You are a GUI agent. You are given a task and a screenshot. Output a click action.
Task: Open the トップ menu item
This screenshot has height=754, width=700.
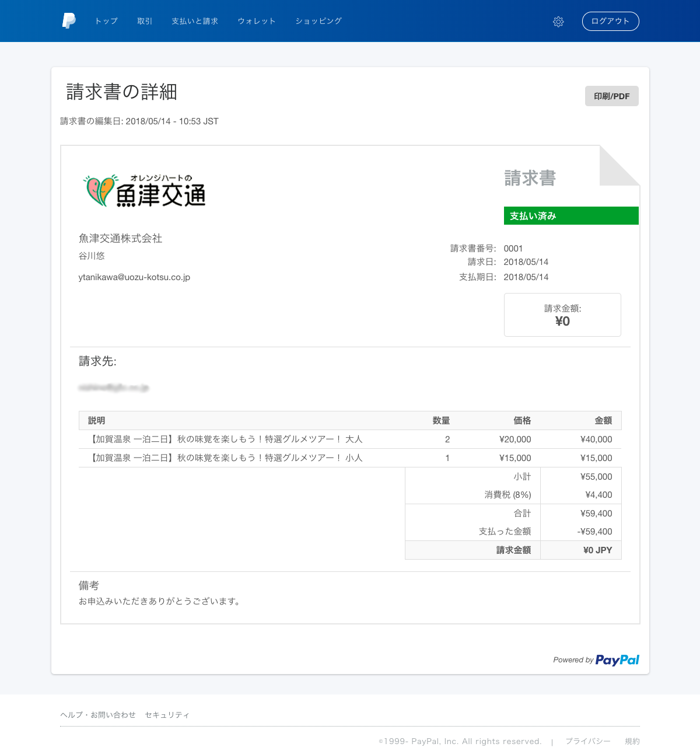[x=106, y=21]
